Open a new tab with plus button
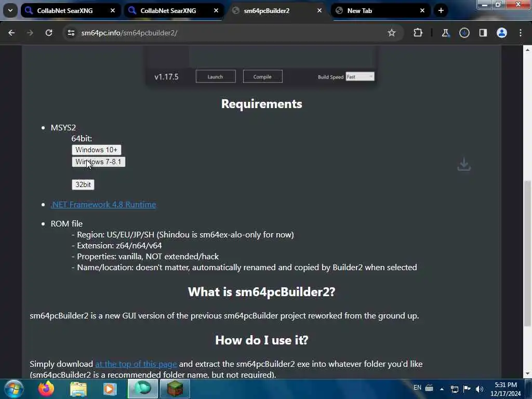Viewport: 532px width, 399px height. pyautogui.click(x=441, y=10)
